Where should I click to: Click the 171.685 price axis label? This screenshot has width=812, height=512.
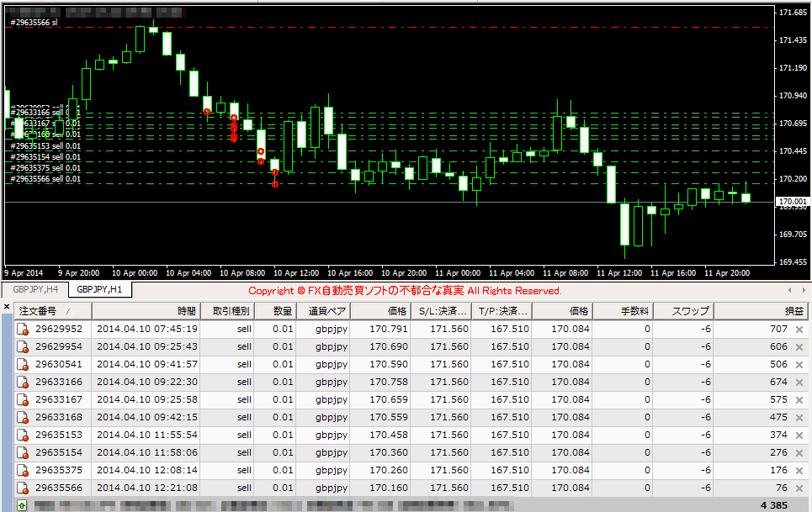click(x=793, y=13)
